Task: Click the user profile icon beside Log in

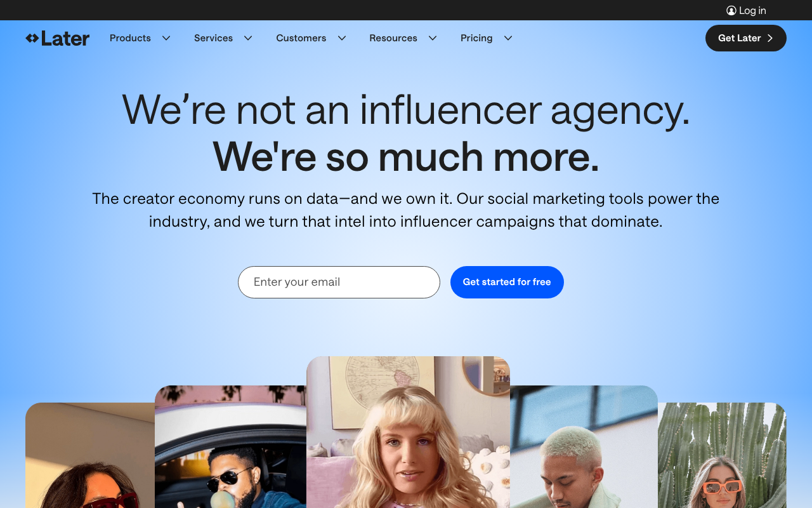Action: coord(731,10)
